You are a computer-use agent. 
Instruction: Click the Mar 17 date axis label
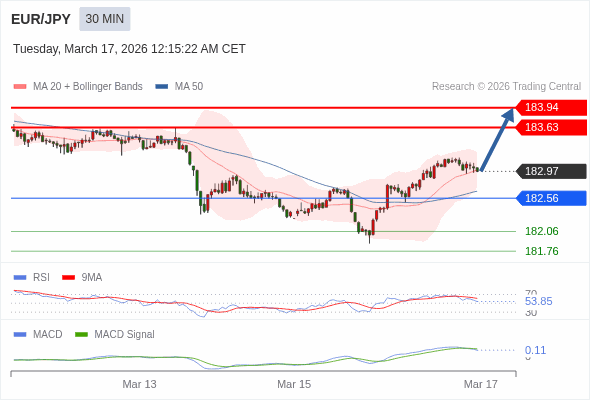pyautogui.click(x=481, y=384)
